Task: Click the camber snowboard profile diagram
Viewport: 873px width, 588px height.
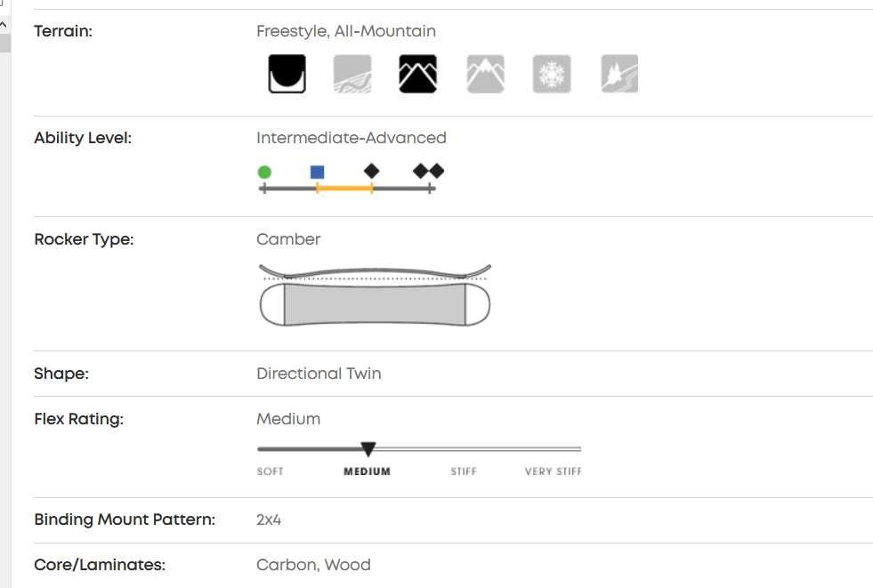Action: [375, 295]
